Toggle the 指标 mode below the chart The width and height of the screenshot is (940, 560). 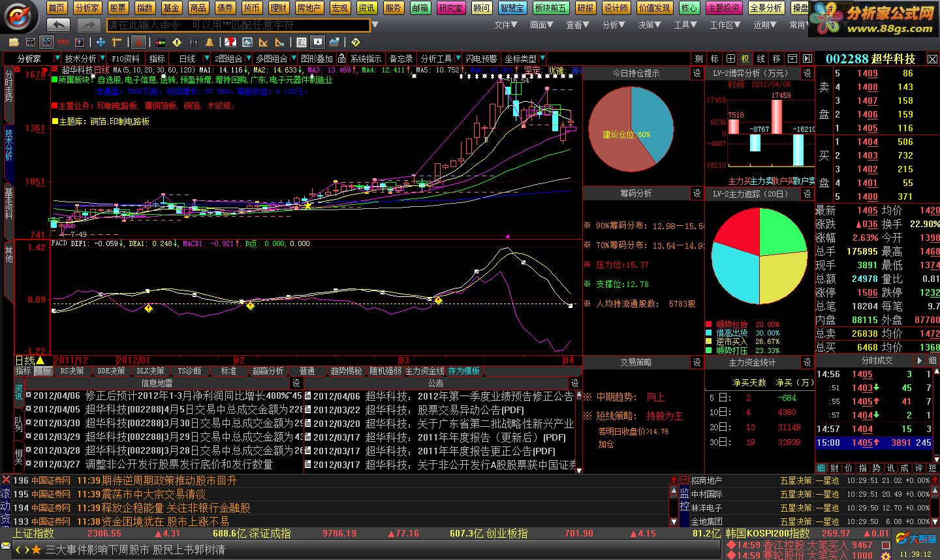point(23,371)
